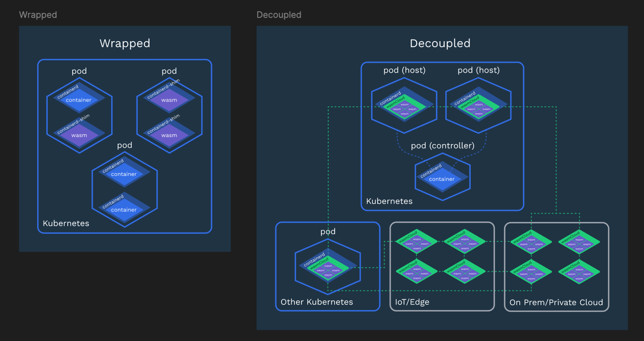Click the IoT/Edge label
644x341 pixels.
tap(412, 302)
